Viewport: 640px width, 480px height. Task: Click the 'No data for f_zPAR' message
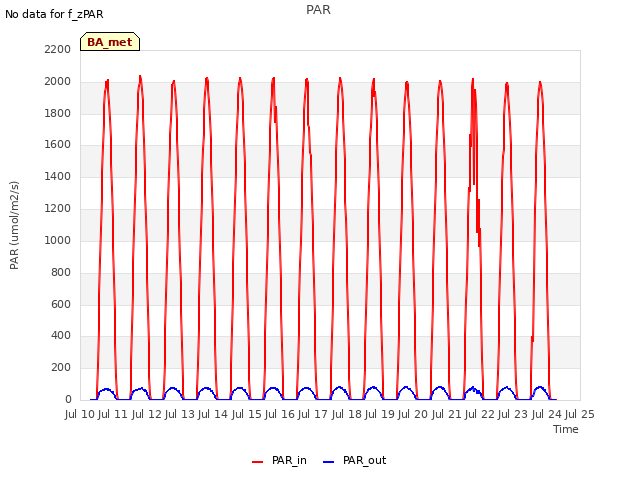[54, 14]
